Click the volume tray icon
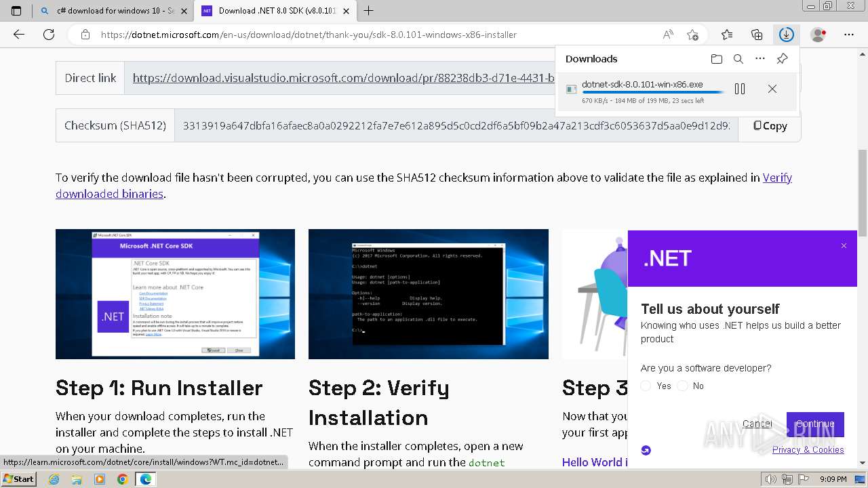The image size is (868, 488). coord(770,479)
